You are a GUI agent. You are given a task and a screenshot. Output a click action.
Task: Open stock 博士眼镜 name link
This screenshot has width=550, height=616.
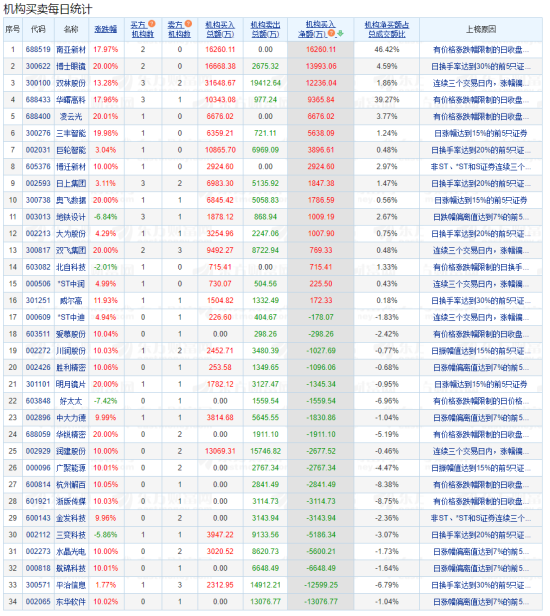click(71, 66)
